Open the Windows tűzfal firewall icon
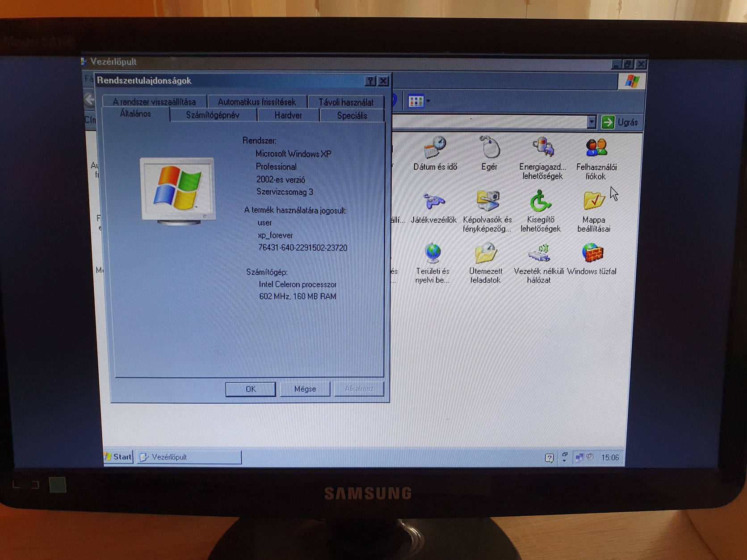The width and height of the screenshot is (747, 560). click(x=592, y=259)
